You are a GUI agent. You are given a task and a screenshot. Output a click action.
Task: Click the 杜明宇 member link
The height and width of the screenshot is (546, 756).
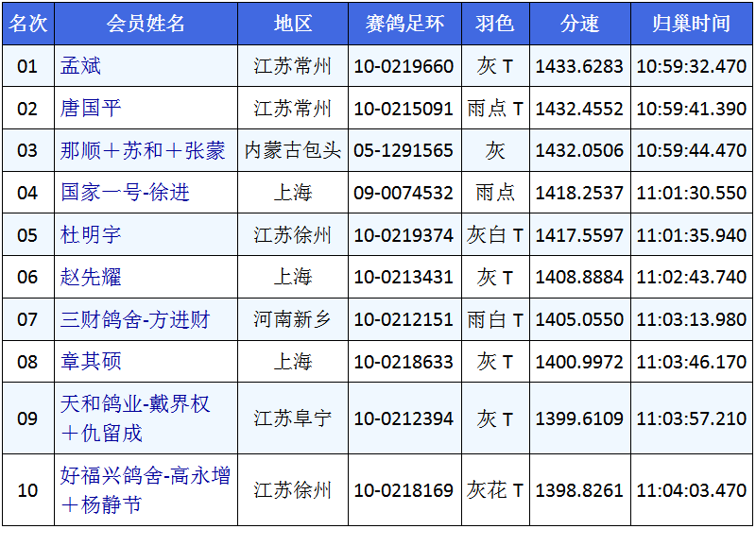pyautogui.click(x=92, y=234)
